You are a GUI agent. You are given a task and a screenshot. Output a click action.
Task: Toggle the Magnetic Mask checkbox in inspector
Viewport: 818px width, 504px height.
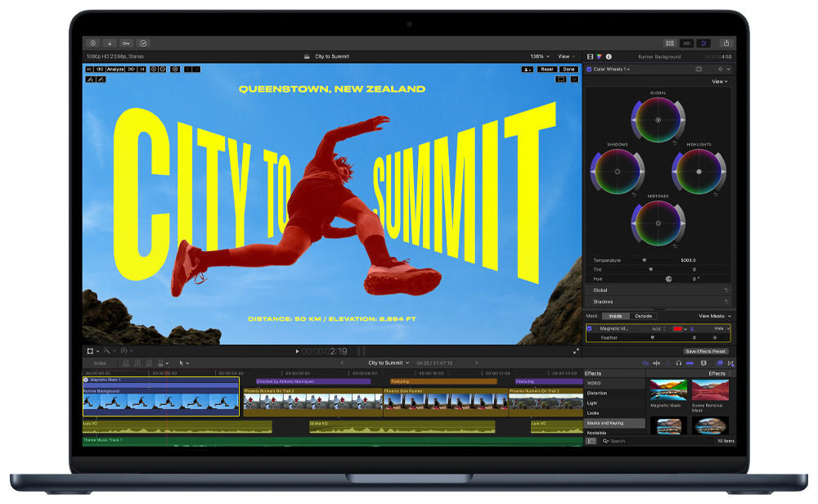pos(589,327)
